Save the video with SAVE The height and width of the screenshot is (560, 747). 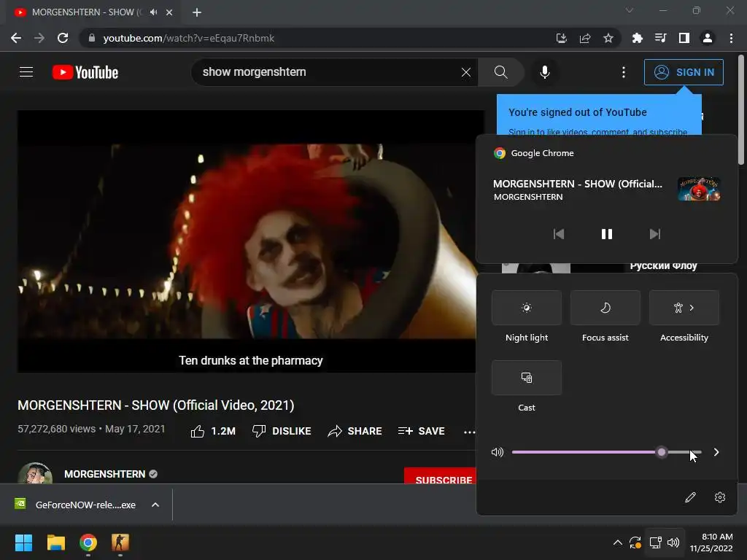[421, 431]
